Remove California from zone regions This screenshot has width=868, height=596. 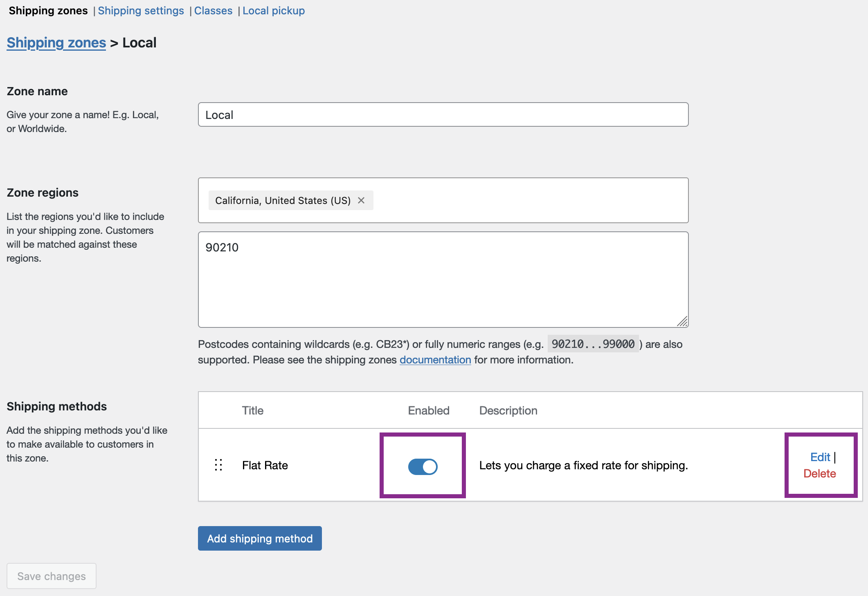[362, 200]
